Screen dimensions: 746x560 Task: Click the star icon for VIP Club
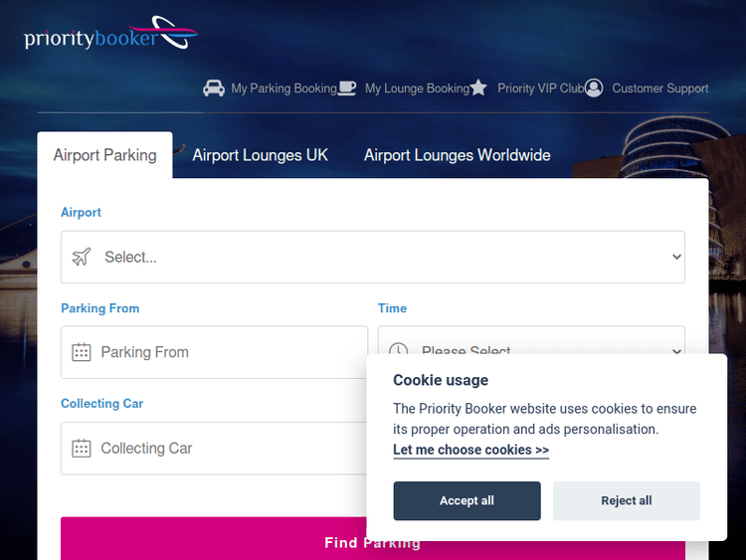click(478, 89)
